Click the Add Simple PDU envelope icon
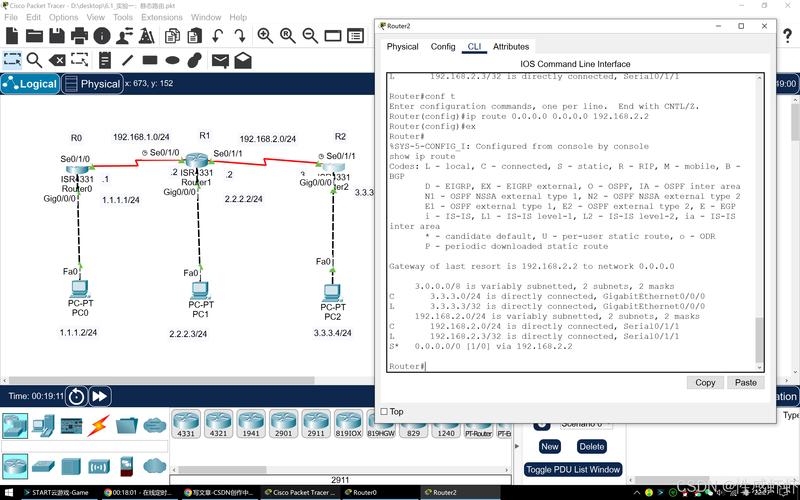 pyautogui.click(x=219, y=60)
